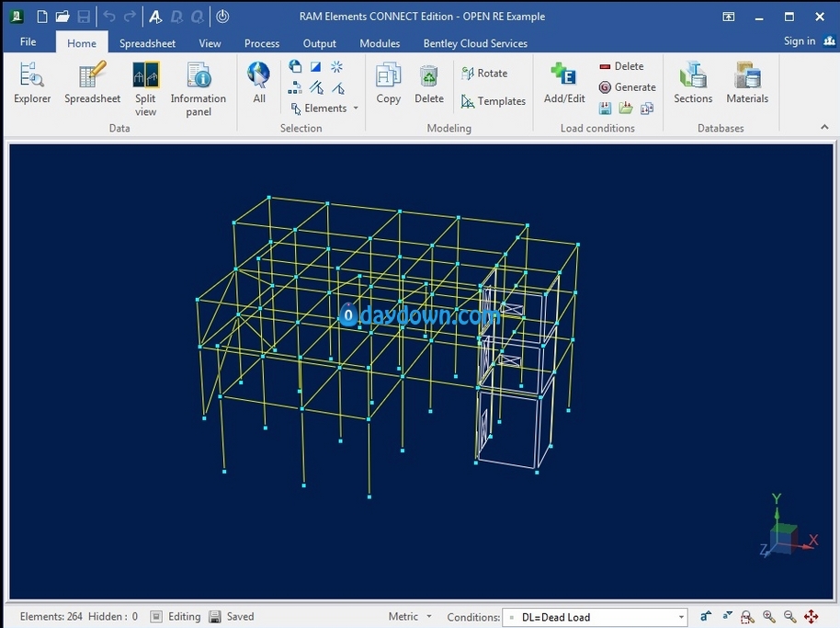Click the save load conditions icon
This screenshot has height=628, width=840.
pos(605,108)
